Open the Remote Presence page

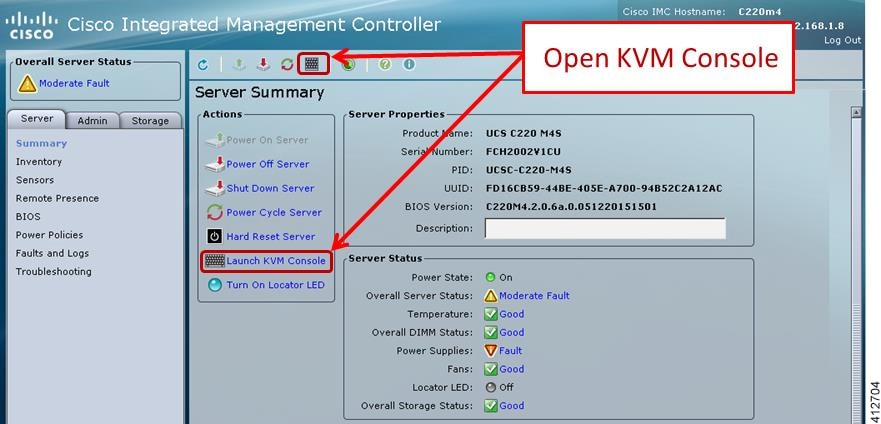coord(57,198)
